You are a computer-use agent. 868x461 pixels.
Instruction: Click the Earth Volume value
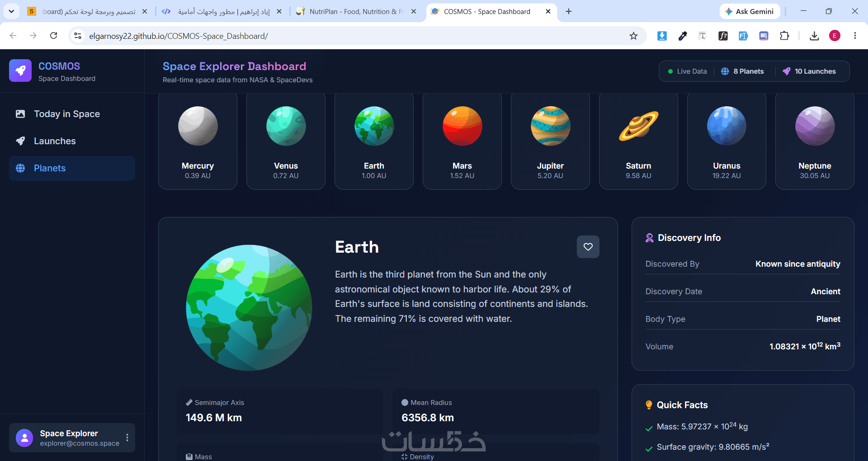click(x=805, y=346)
